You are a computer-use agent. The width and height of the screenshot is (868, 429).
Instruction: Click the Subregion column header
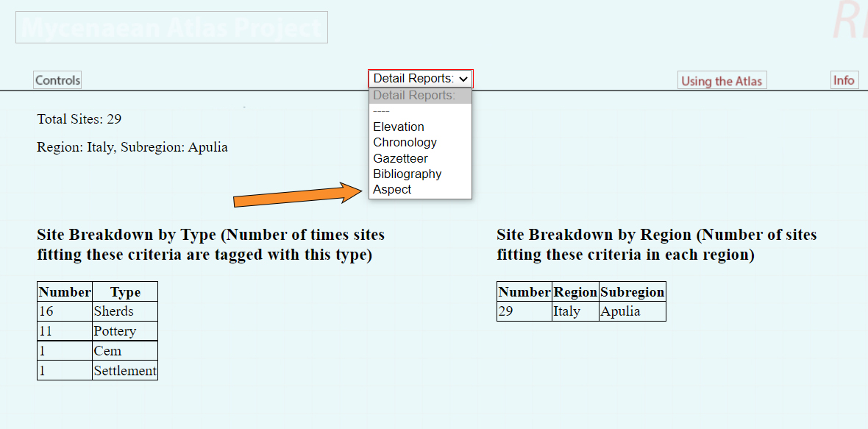pos(632,292)
